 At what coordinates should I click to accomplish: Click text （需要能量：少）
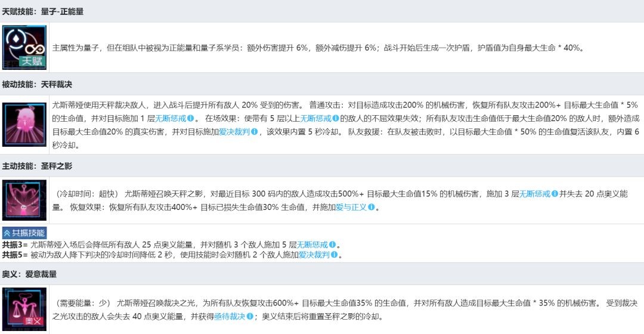[x=82, y=303]
